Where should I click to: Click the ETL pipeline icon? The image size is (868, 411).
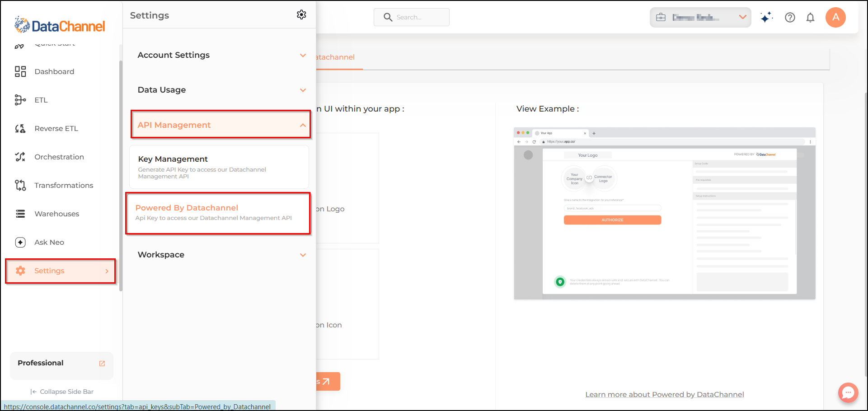(20, 100)
